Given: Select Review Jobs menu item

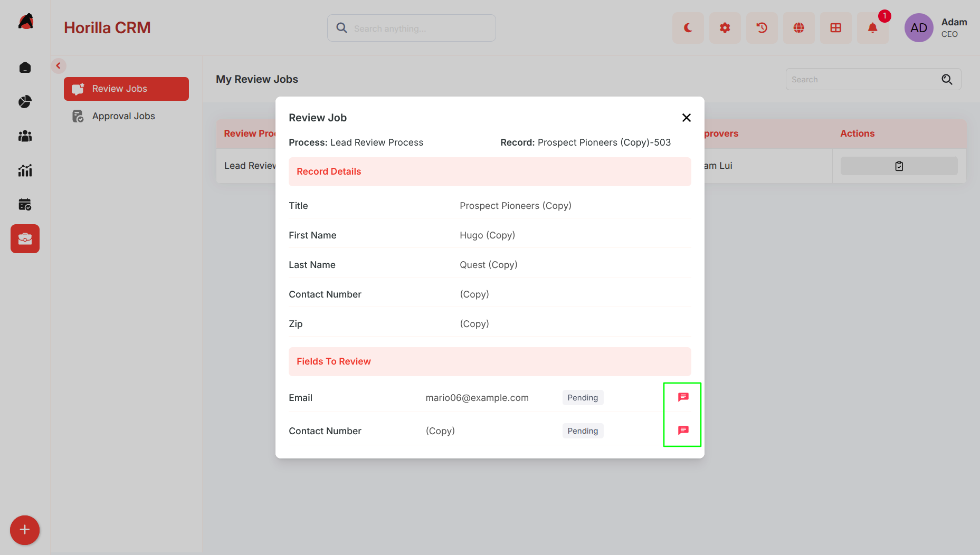Looking at the screenshot, I should (x=126, y=89).
